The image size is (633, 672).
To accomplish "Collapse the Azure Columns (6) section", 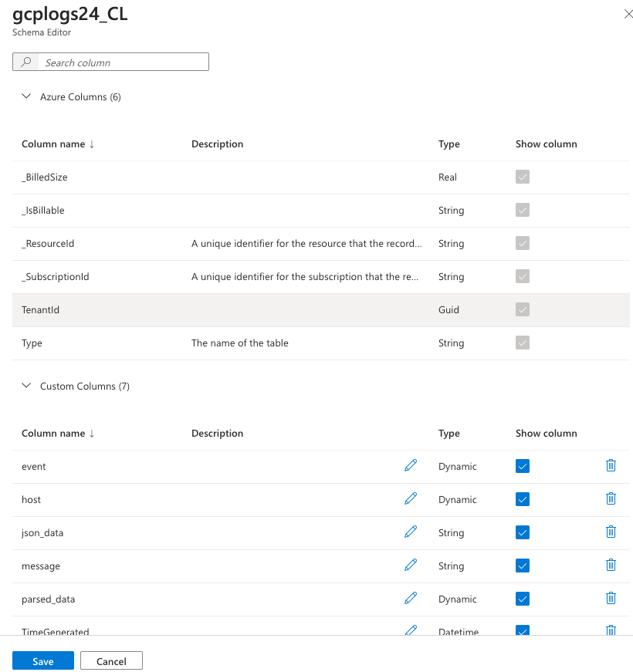I will click(x=26, y=96).
